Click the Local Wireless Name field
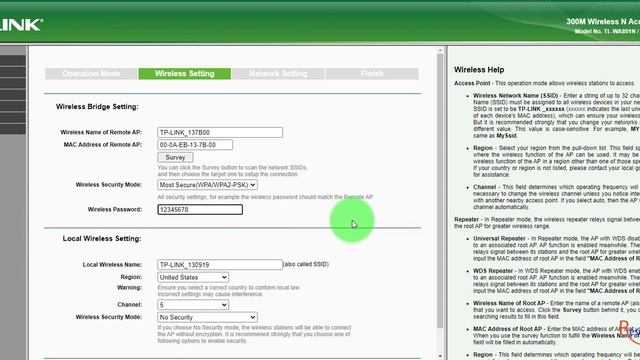Image resolution: width=640 pixels, height=360 pixels. click(220, 264)
